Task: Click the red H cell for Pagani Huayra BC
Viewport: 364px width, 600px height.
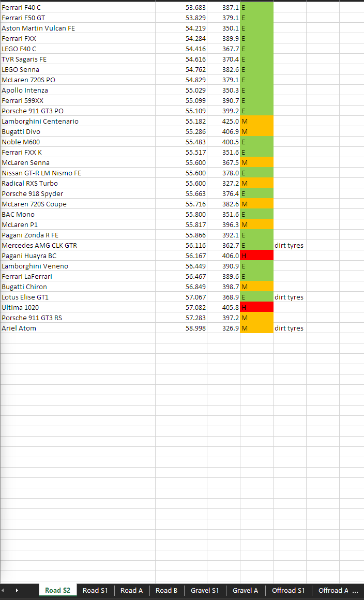Action: (x=256, y=255)
